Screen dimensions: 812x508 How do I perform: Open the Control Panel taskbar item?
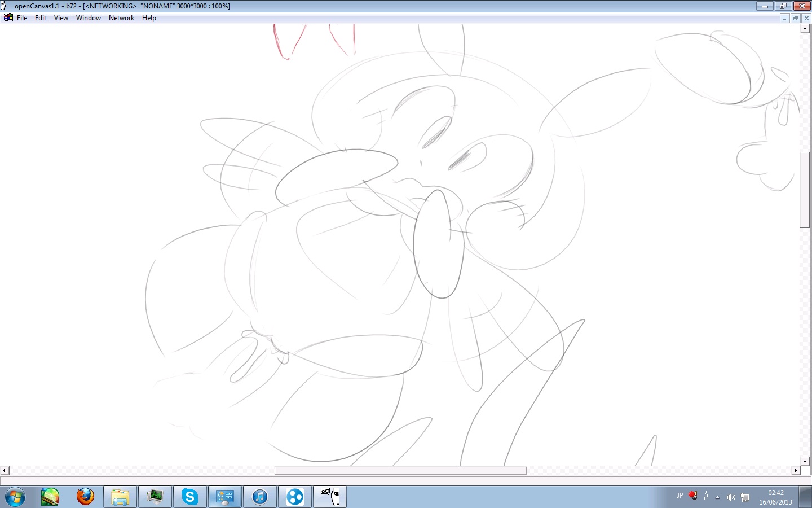(x=224, y=497)
